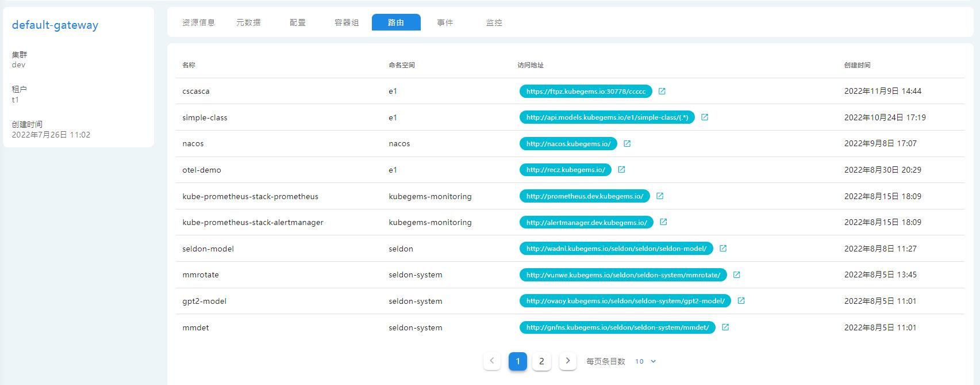Open external link icon for kube-prometheus-stack-alertmanager route

click(x=663, y=222)
